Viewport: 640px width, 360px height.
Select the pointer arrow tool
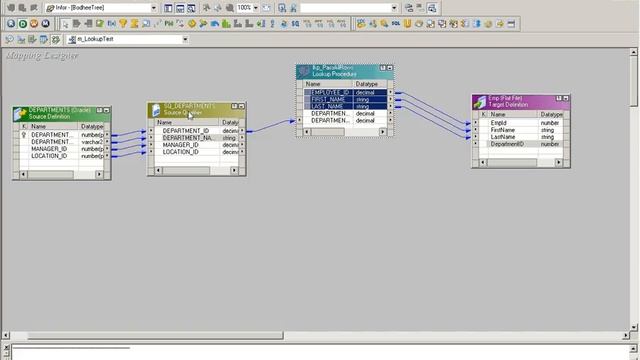[65, 24]
